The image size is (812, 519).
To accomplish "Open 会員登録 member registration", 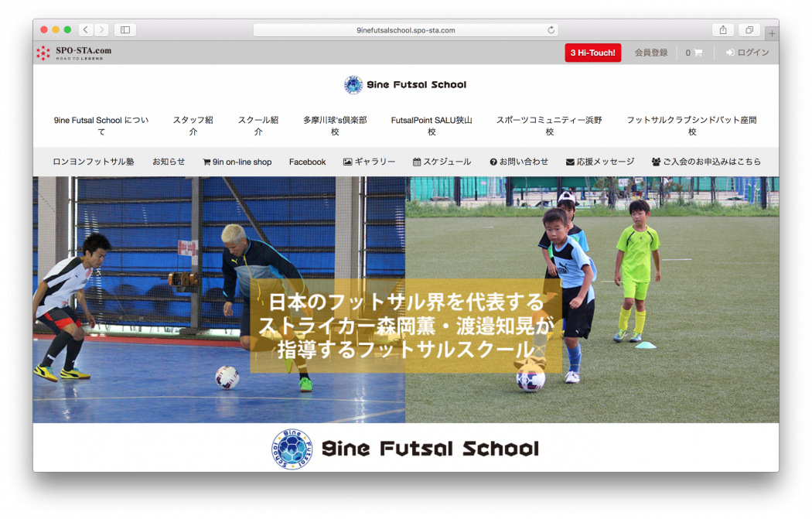I will (x=651, y=53).
